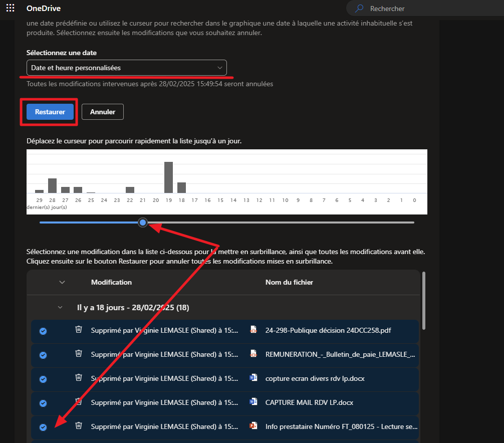Click the PDF icon for REMUNERATION Bulletin_de_paie
504x443 pixels.
(x=254, y=354)
